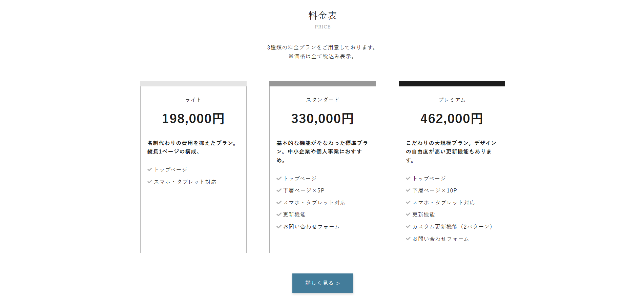
Task: Select the 198,000円 price
Action: pos(193,119)
